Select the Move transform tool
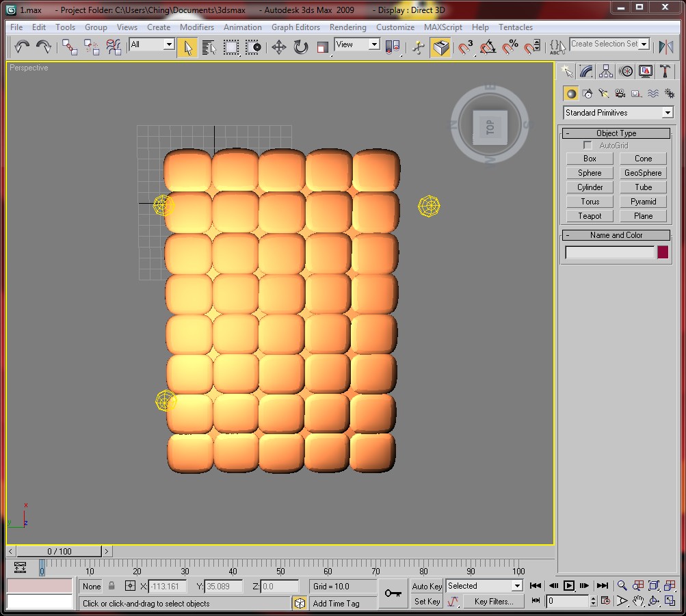Image resolution: width=686 pixels, height=616 pixels. [278, 46]
